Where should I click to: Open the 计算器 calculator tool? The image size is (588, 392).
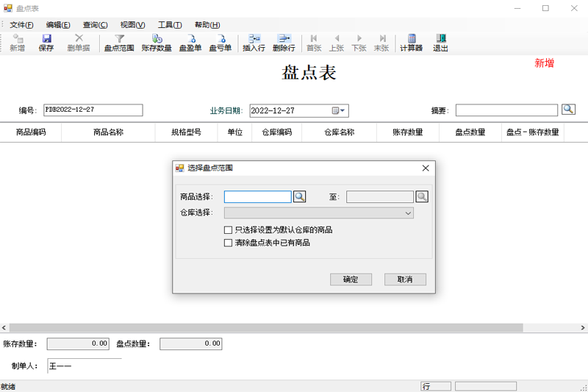411,43
